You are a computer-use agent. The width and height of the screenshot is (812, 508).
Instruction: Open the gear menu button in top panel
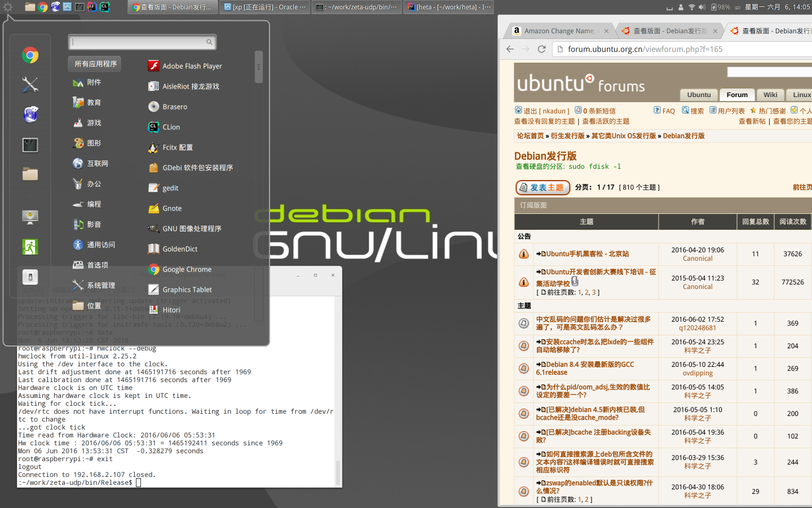(8, 7)
